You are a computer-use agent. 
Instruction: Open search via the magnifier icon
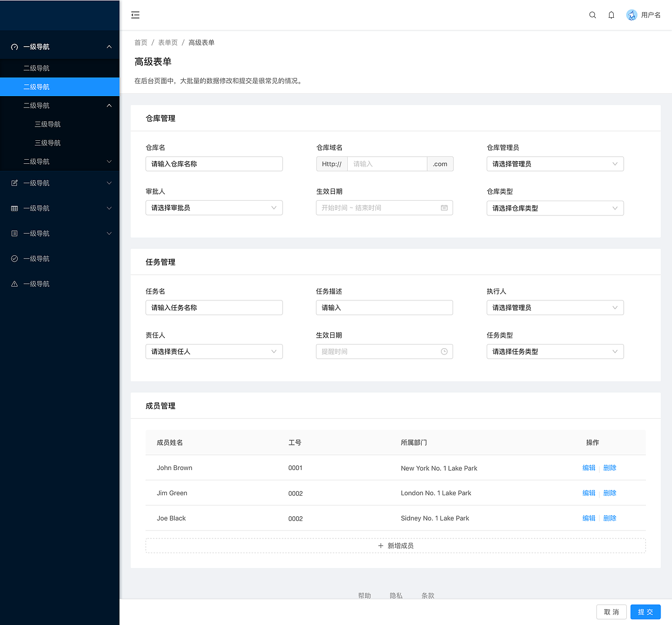pyautogui.click(x=593, y=15)
